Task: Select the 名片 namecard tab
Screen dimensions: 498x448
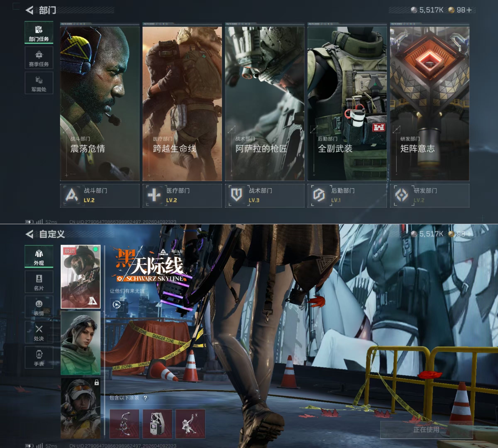Action: coord(39,282)
